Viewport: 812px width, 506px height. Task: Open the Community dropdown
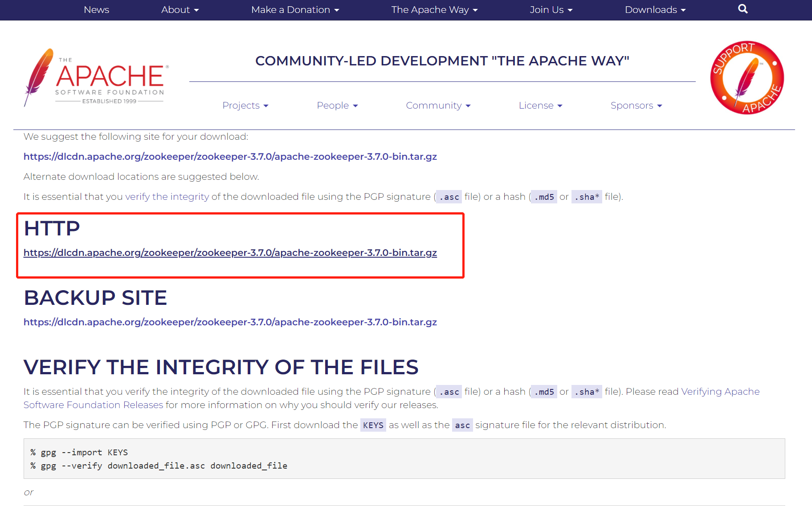[438, 105]
